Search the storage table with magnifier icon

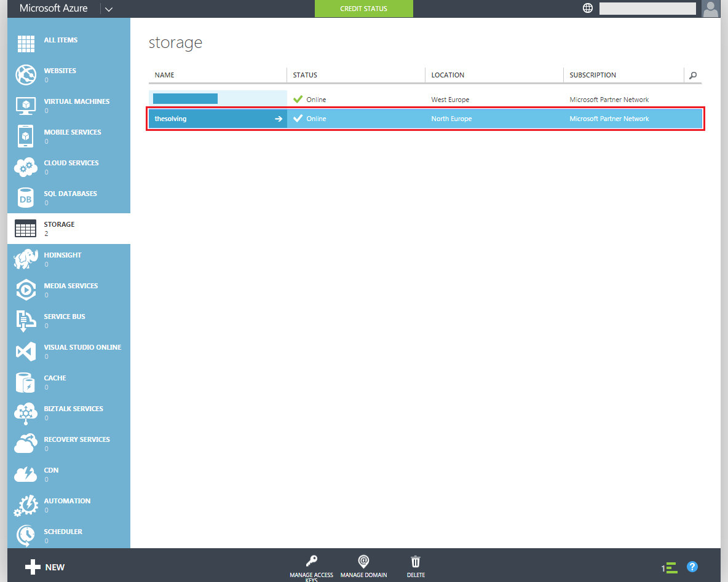pyautogui.click(x=693, y=75)
